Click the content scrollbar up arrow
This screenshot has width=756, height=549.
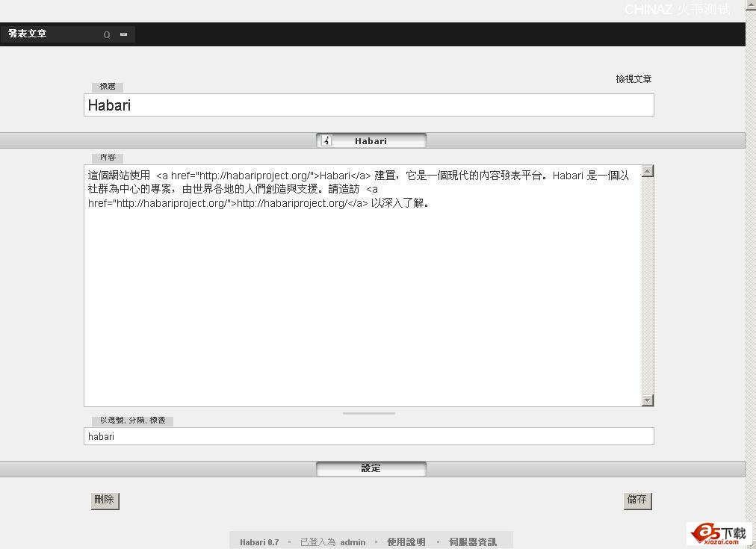click(x=648, y=171)
